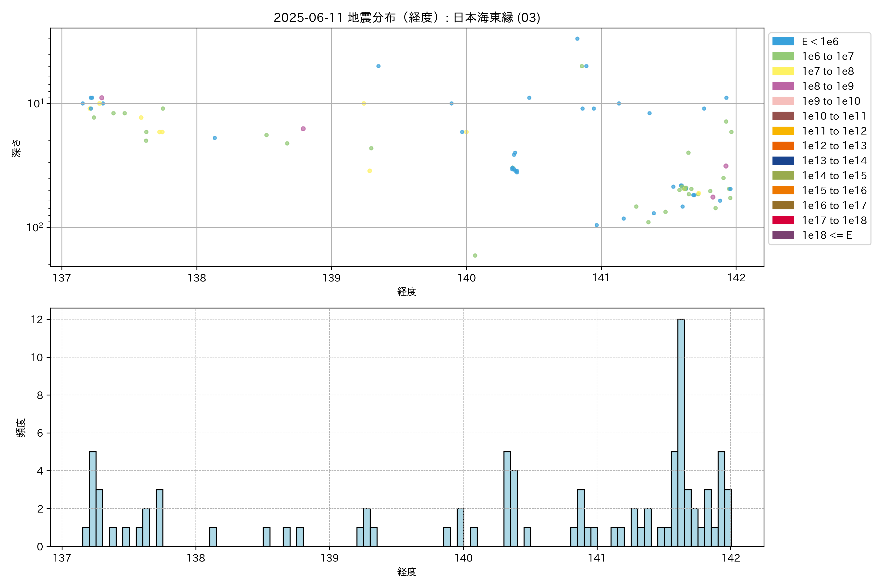Click the magenta scatter point near longitude 138.8

point(303,129)
